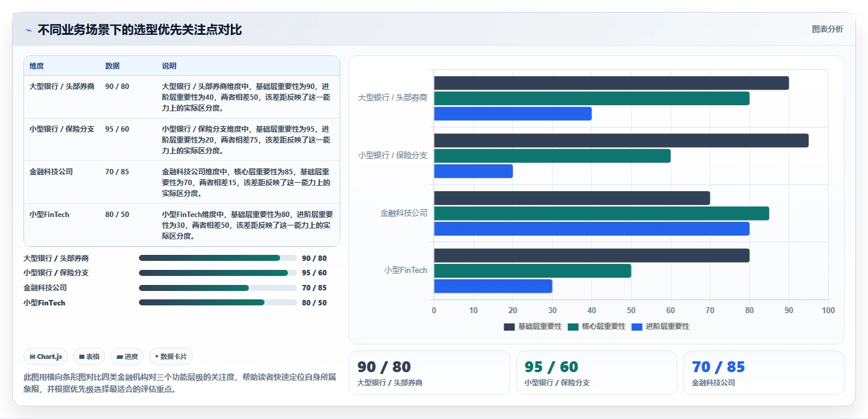Click the description of 金融科技公司 row

click(x=246, y=183)
